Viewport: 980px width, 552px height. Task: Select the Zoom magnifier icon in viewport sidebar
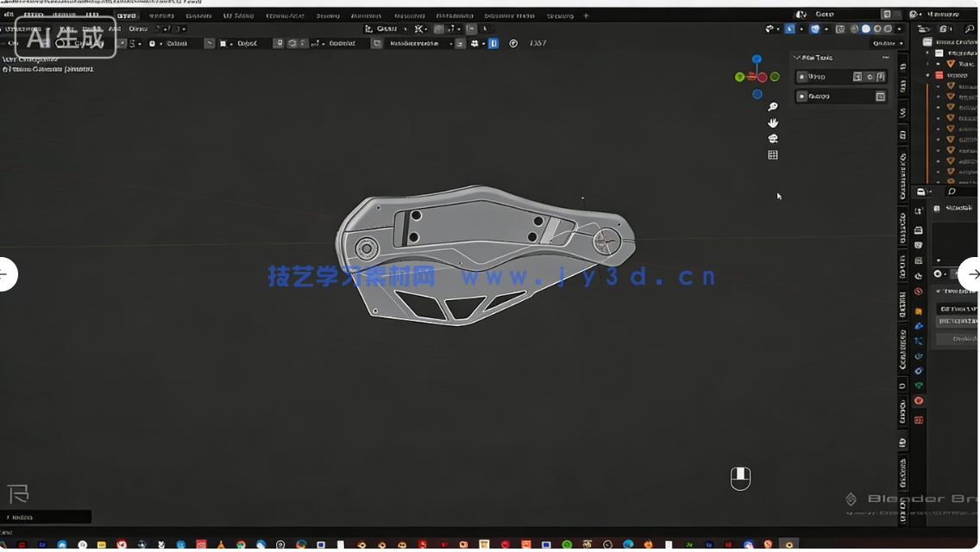[773, 106]
